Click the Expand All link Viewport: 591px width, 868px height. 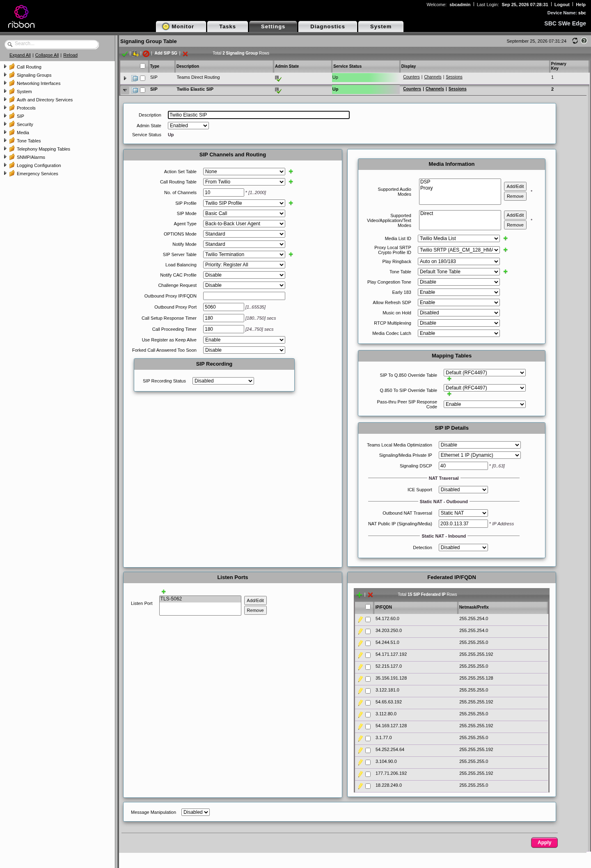click(x=20, y=55)
